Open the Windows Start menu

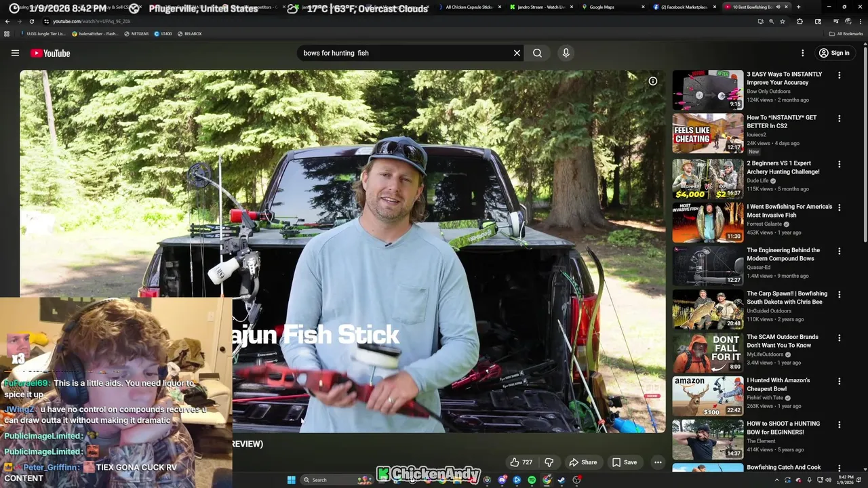pos(291,480)
